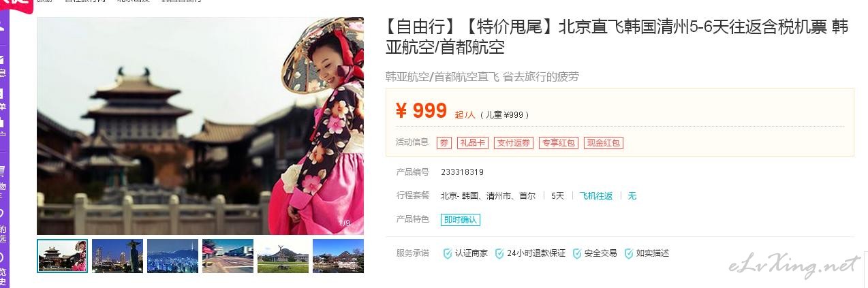Click the 如实描述 shield icon
Viewport: 868px width, 288px height.
(x=629, y=253)
